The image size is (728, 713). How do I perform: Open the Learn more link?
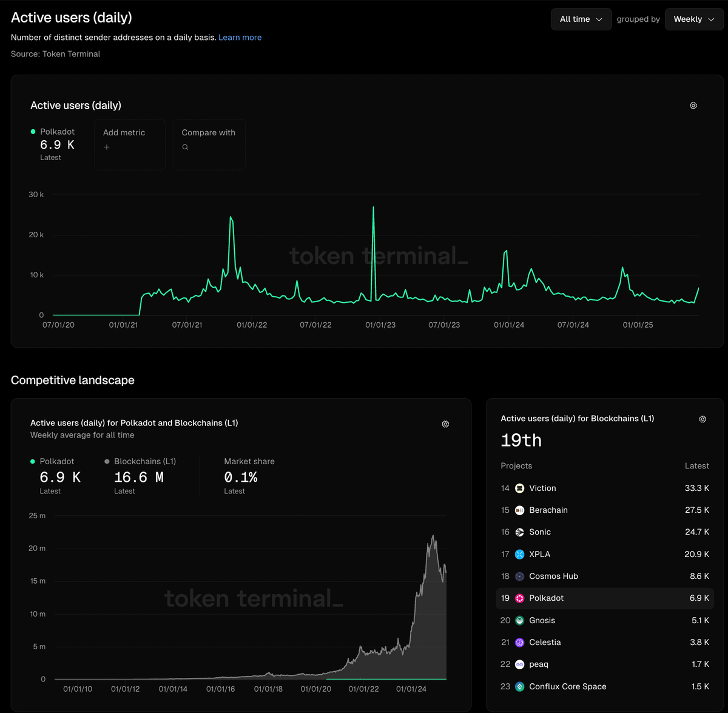point(240,38)
